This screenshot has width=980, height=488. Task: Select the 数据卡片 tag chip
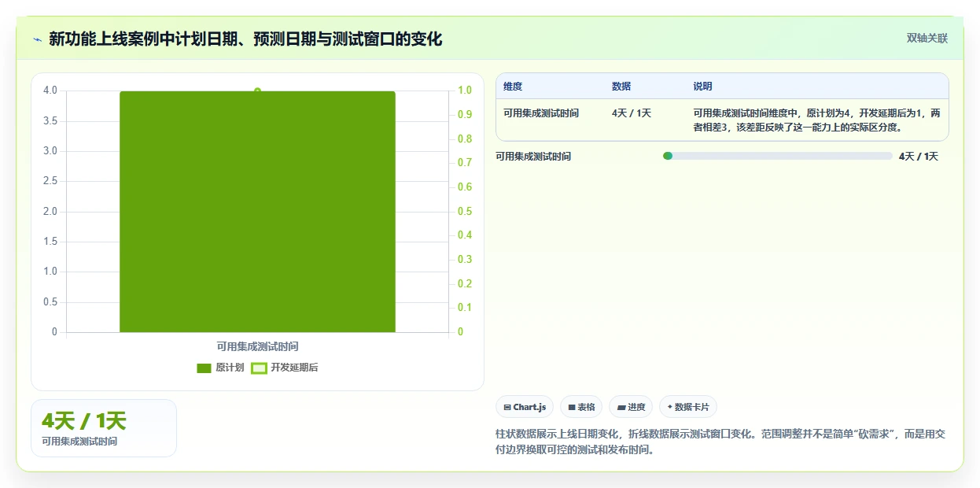point(688,407)
